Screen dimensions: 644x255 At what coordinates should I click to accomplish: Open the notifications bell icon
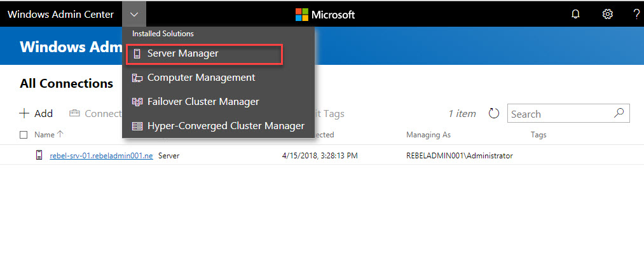(576, 15)
